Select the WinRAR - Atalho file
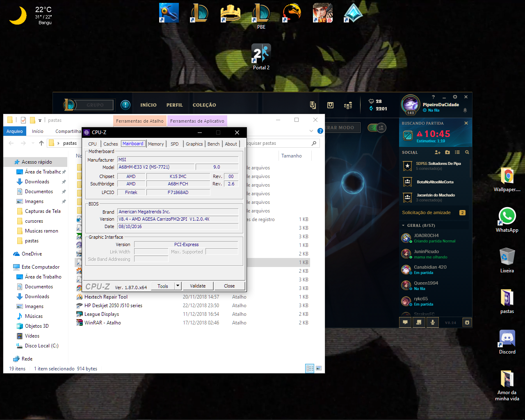This screenshot has height=420, width=525. click(103, 323)
